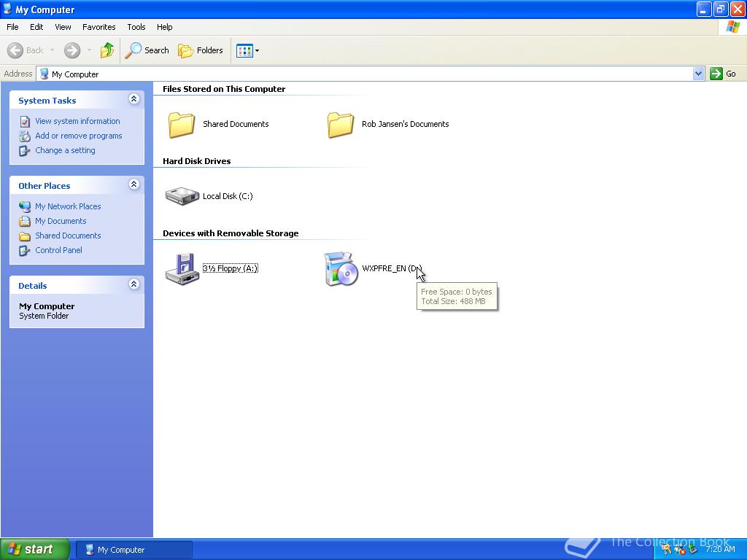Open My Documents link in sidebar
The height and width of the screenshot is (560, 747).
[x=61, y=221]
